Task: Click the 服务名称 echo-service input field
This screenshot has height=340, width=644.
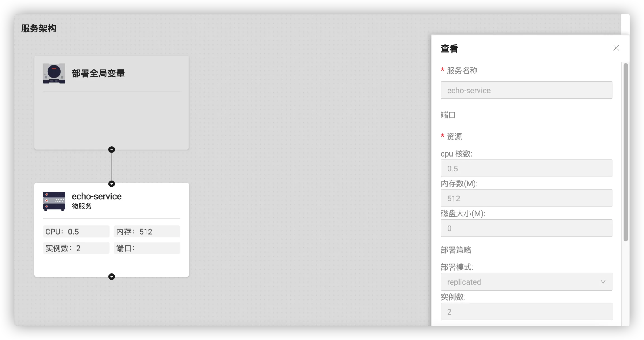Action: coord(526,90)
